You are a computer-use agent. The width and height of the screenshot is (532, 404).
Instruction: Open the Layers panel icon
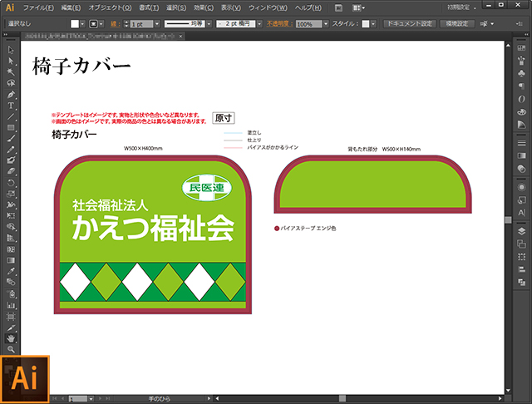[x=521, y=231]
